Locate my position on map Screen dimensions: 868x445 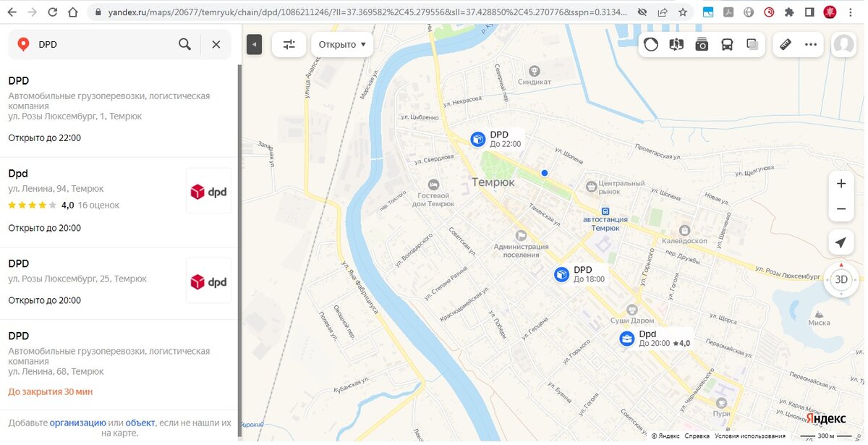[841, 242]
